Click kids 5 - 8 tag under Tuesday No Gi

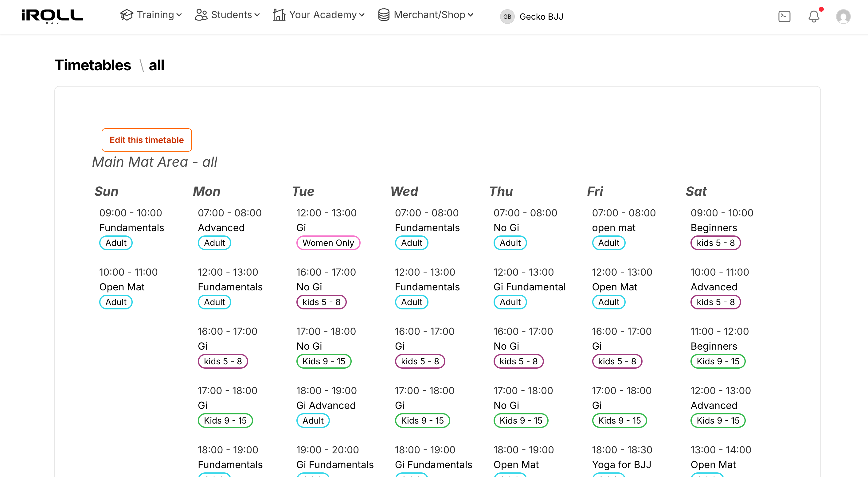click(321, 302)
